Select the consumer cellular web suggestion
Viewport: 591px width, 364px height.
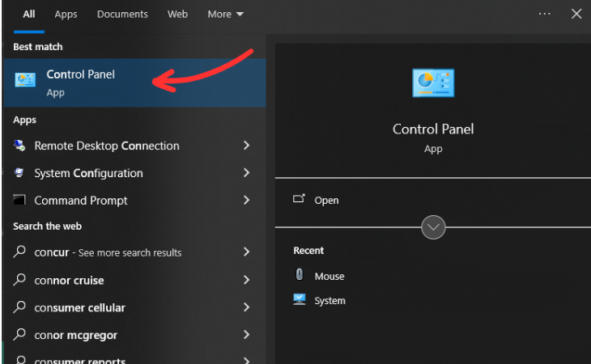134,307
